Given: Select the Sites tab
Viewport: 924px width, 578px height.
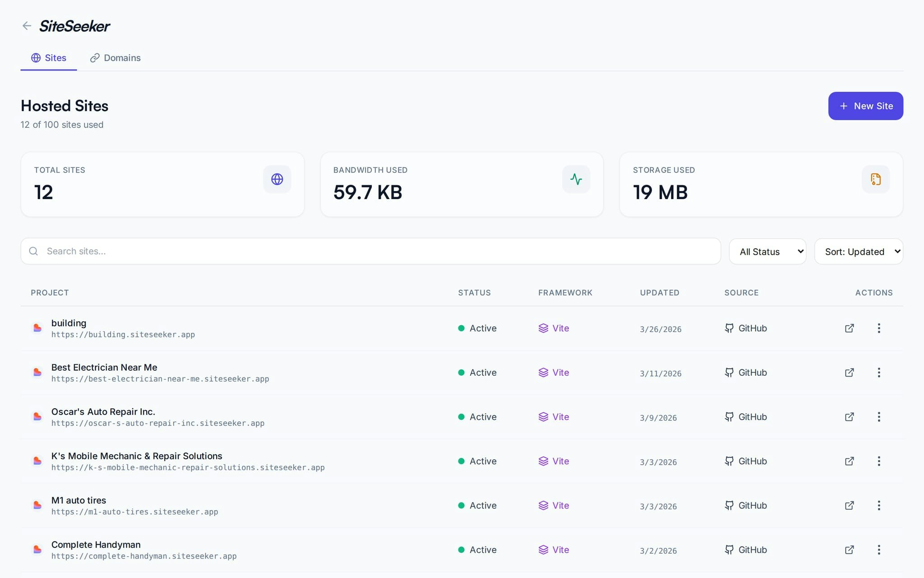Looking at the screenshot, I should pos(48,58).
